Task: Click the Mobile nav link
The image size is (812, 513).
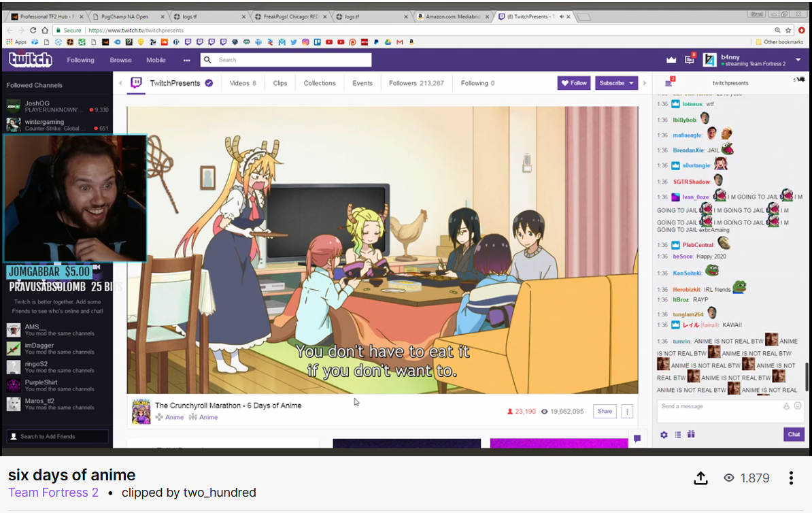Action: click(156, 60)
